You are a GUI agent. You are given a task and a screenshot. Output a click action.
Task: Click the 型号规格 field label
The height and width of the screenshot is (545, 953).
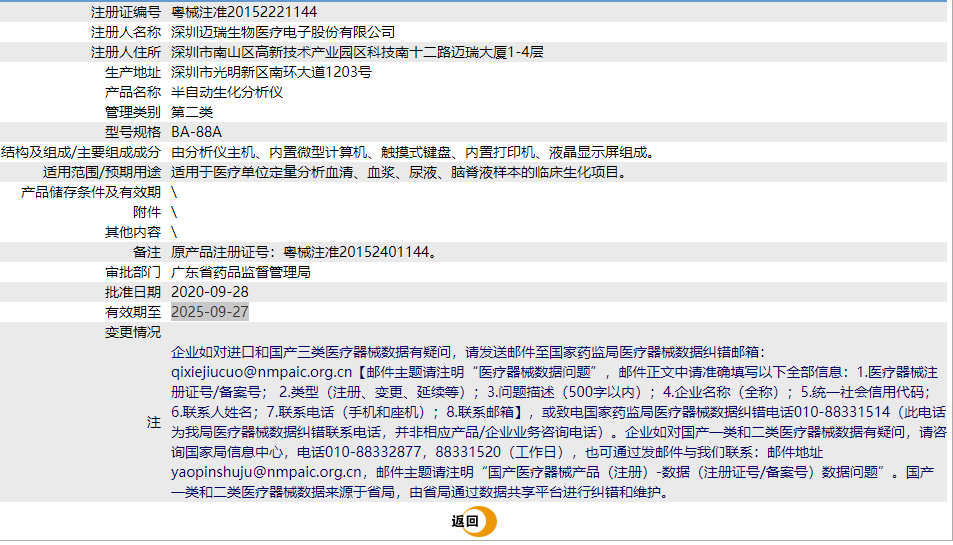(x=132, y=132)
